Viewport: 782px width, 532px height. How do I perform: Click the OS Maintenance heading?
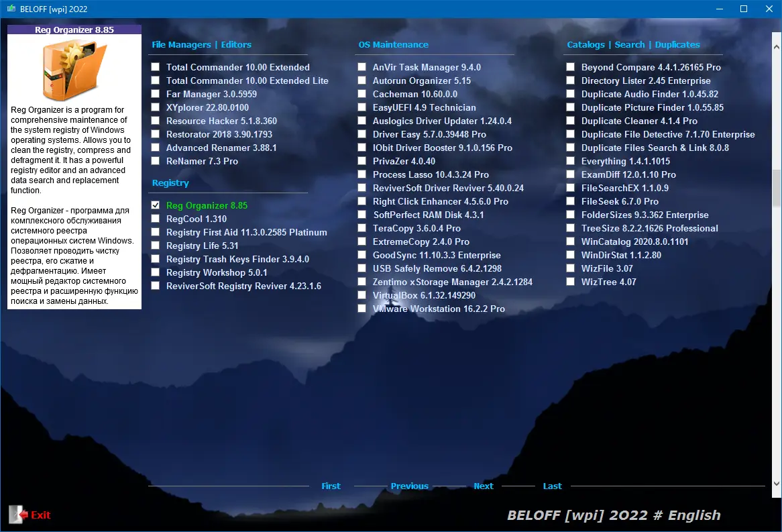pos(393,44)
